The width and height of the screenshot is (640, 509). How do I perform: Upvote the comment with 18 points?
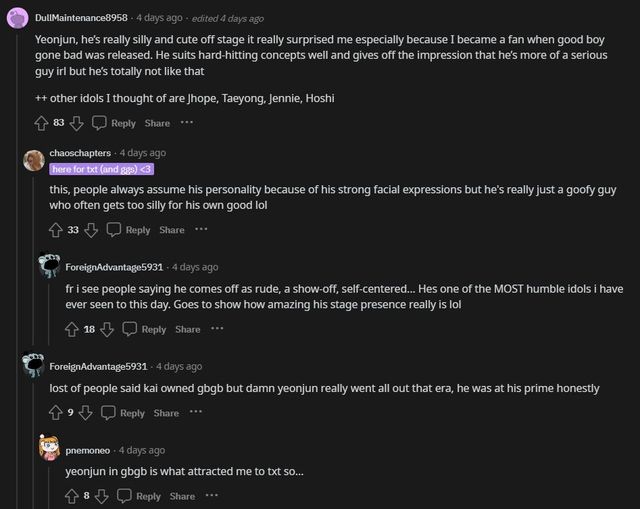[72, 329]
